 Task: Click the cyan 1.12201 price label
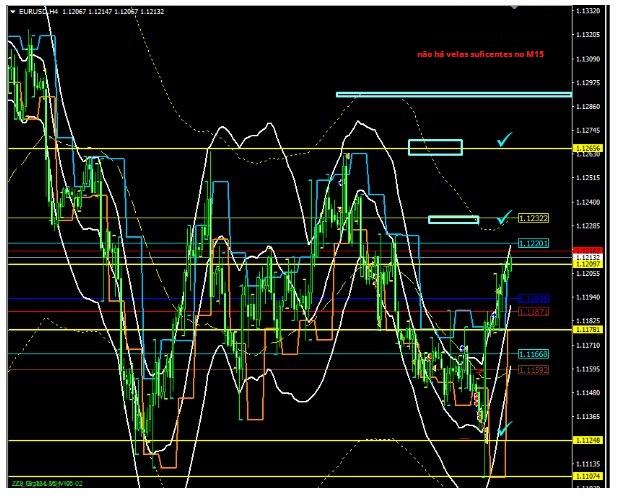click(533, 243)
